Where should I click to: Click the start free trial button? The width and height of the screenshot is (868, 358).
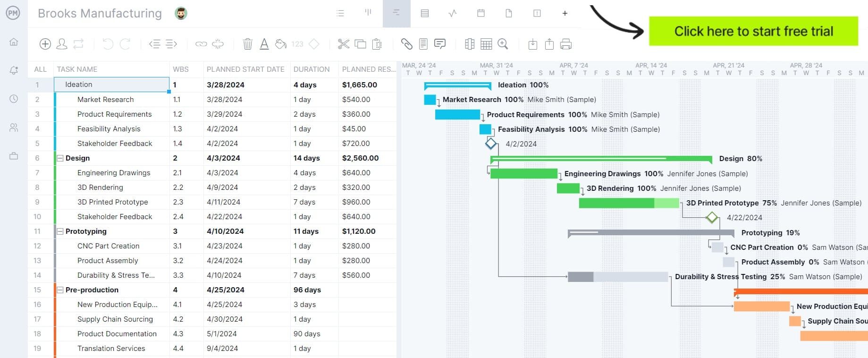[x=753, y=31]
